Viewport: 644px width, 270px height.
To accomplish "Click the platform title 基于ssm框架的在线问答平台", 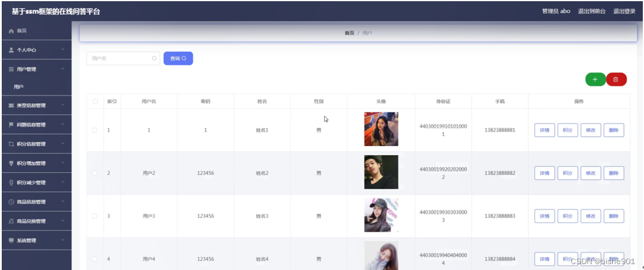I will point(56,11).
